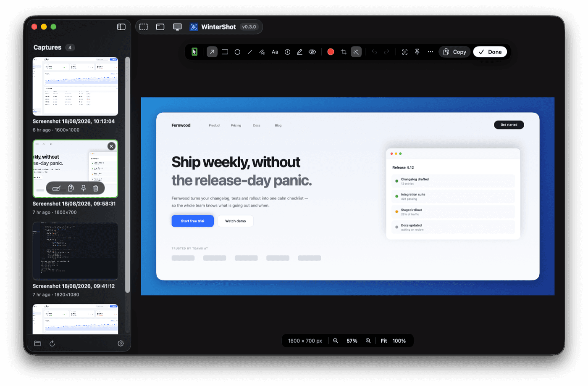Pin the selected thumbnail via overlay icon

coord(84,188)
